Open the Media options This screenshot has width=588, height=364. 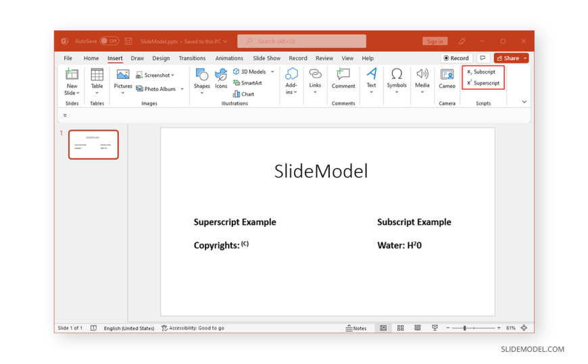point(422,80)
